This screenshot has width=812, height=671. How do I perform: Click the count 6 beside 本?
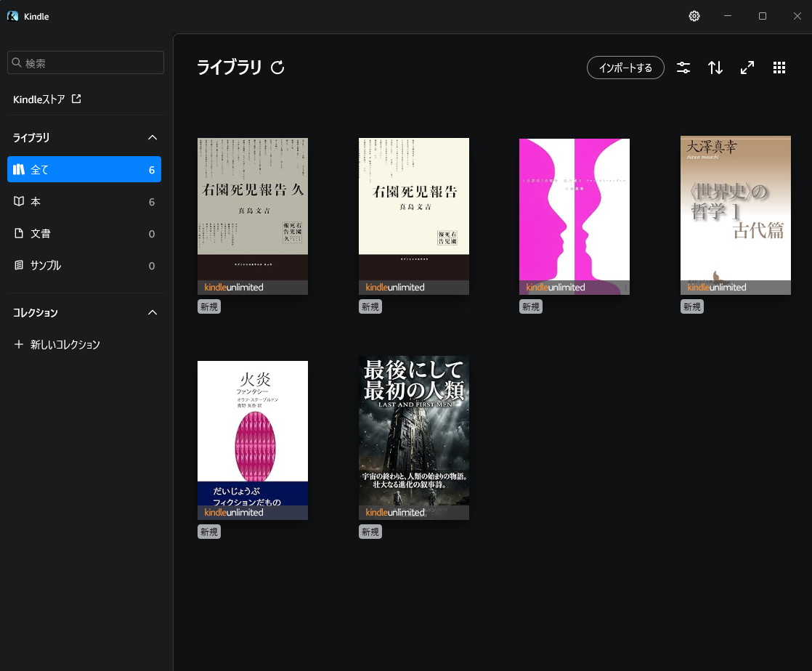tap(152, 202)
